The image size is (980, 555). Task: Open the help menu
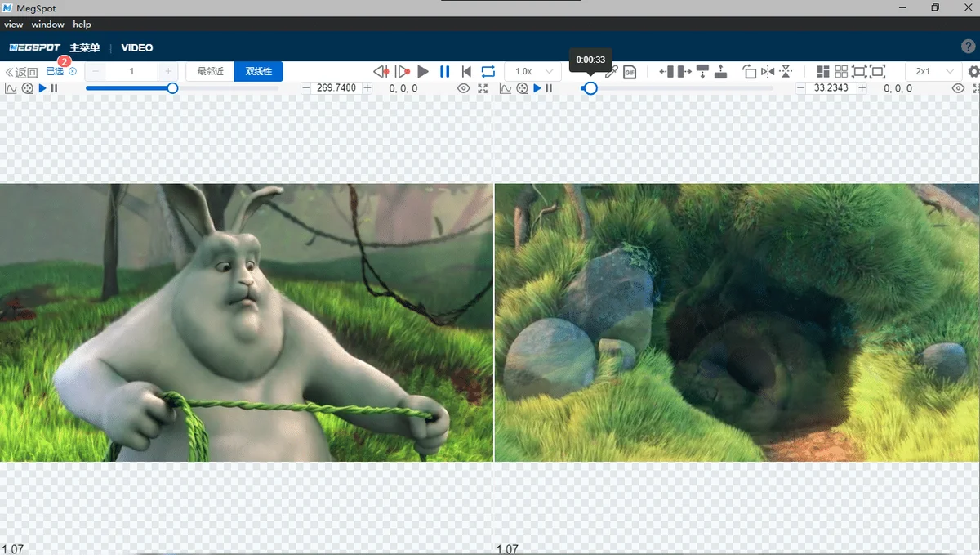point(82,25)
